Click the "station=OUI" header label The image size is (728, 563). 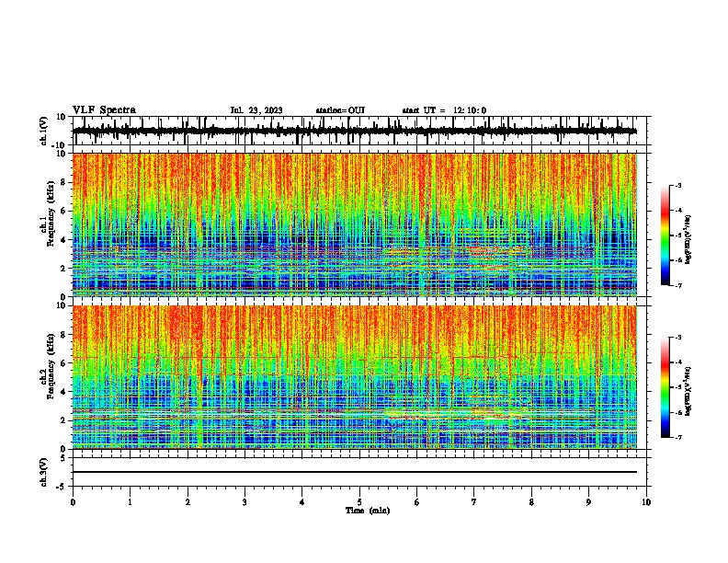point(340,110)
